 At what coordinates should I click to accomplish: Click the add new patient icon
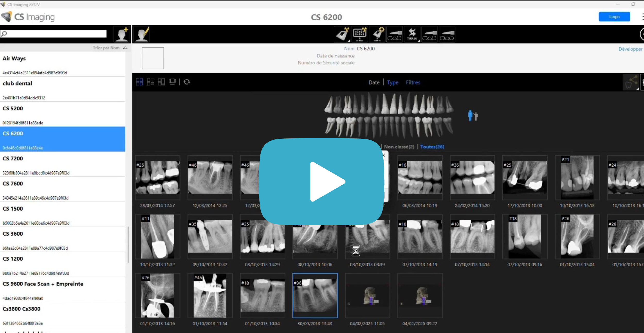click(x=122, y=34)
